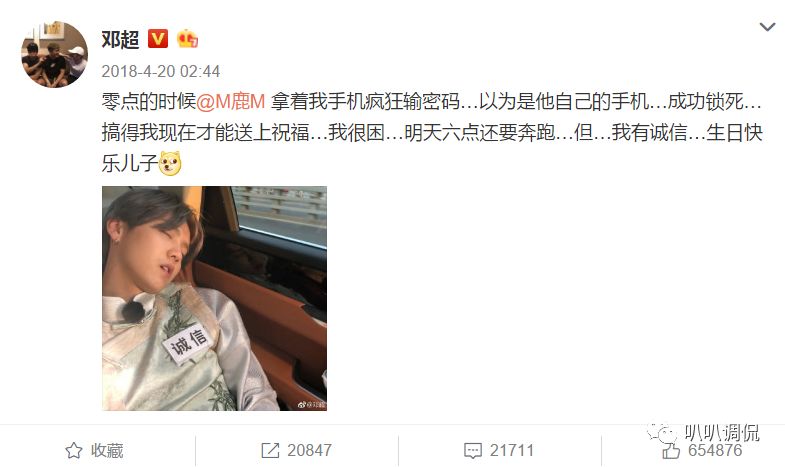Open the 邓超 username link
Screen dimensions: 785x467
pos(120,39)
